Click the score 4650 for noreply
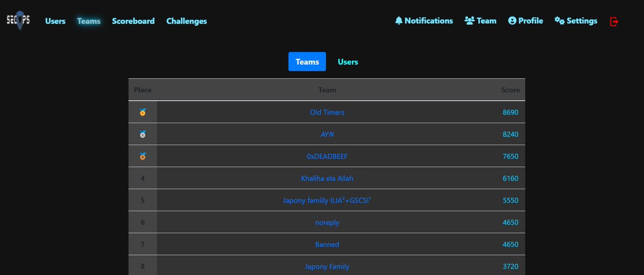 coord(510,222)
